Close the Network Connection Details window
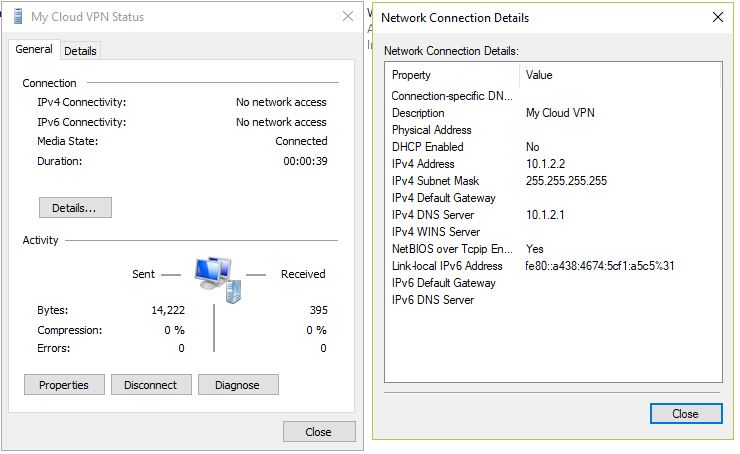This screenshot has width=740, height=454. pos(686,414)
